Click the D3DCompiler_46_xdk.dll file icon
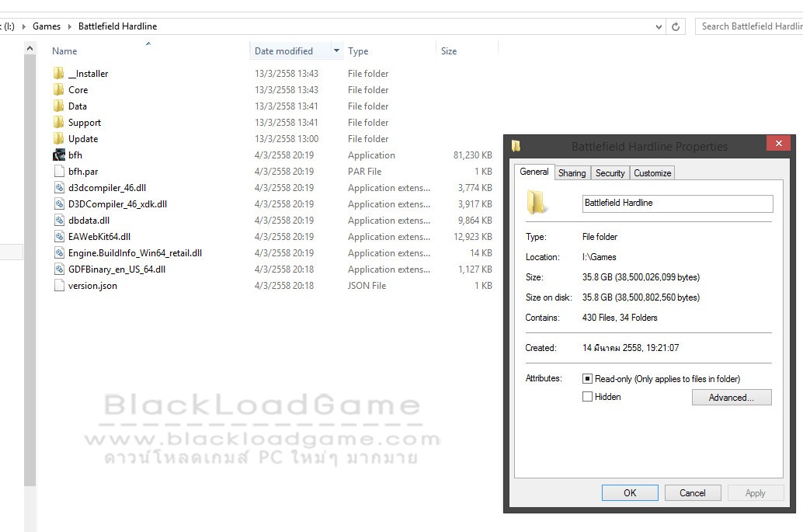Viewport: 803px width, 532px height. [x=59, y=203]
